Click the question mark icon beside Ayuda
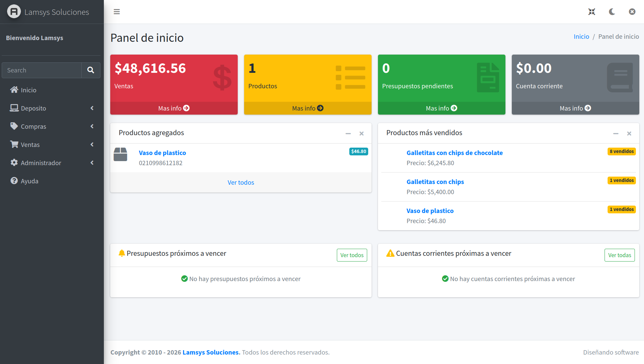Screen dimensions: 644x364 pyautogui.click(x=14, y=181)
